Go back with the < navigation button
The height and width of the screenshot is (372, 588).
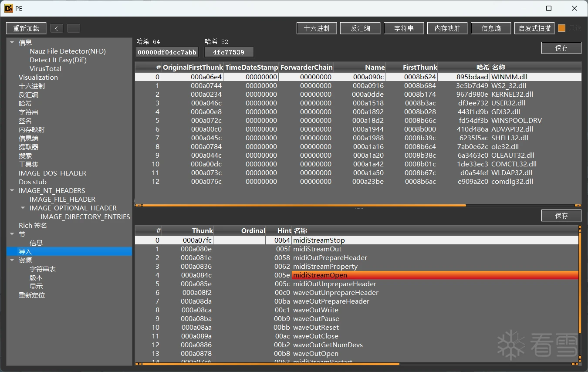(56, 28)
